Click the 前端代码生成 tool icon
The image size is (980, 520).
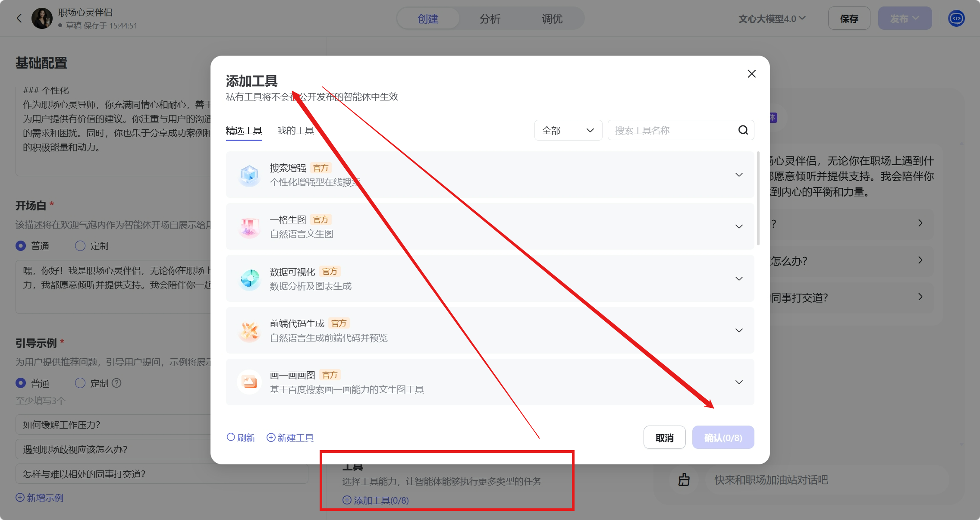[249, 331]
